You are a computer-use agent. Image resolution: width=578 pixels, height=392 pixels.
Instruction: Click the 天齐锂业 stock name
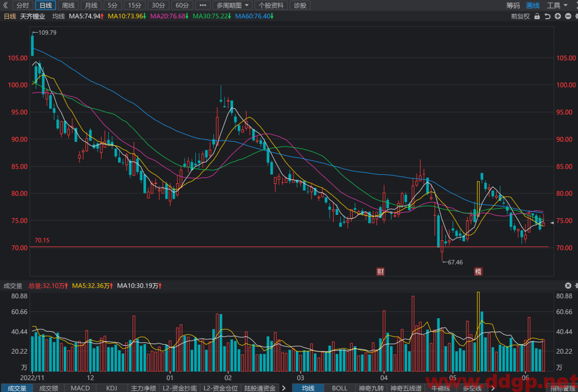pos(32,16)
